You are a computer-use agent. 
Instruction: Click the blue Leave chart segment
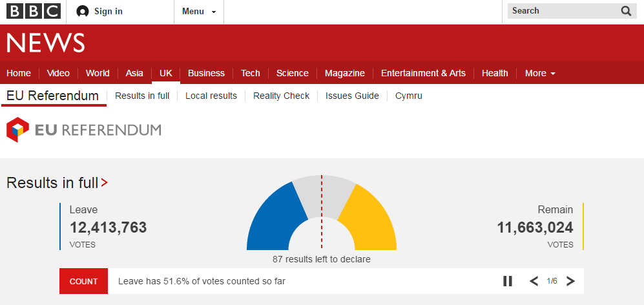coord(276,220)
